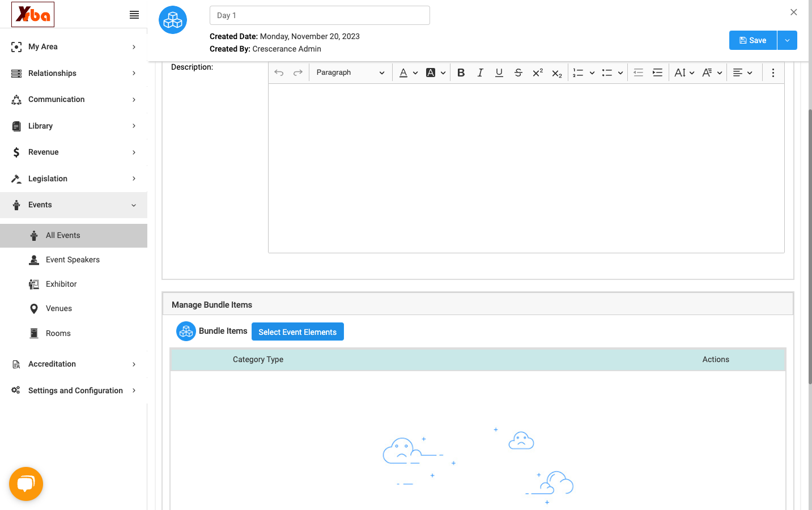
Task: Open the chat widget bubble
Action: (x=26, y=484)
